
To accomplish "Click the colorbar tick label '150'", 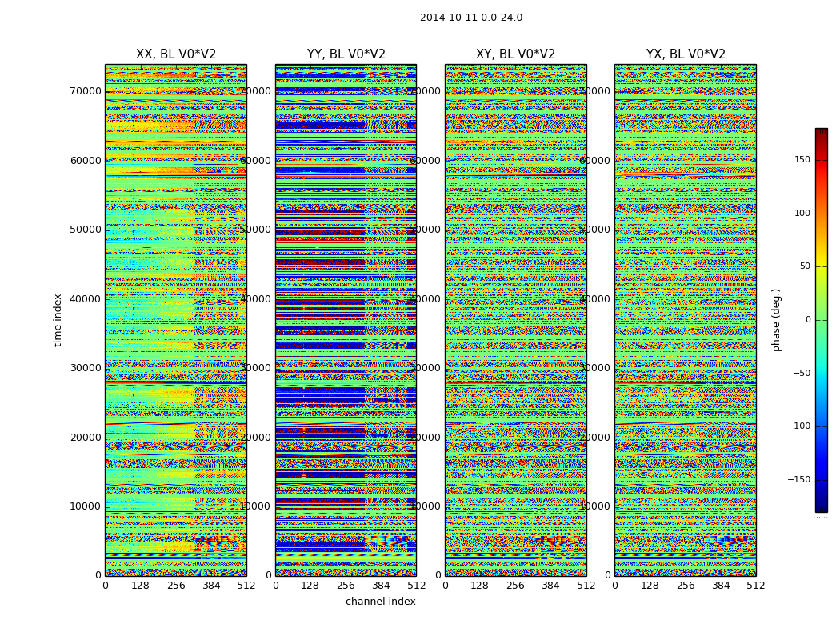I will 802,160.
